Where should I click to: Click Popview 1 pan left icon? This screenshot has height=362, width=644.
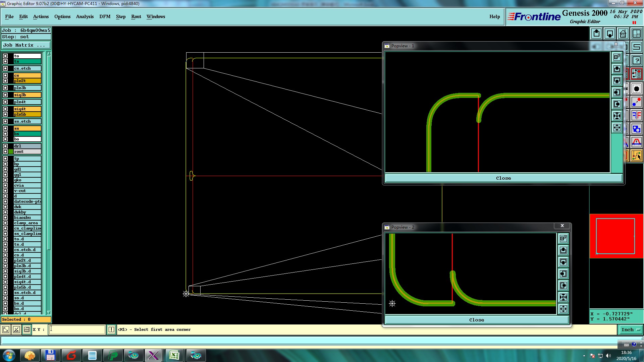pos(617,93)
